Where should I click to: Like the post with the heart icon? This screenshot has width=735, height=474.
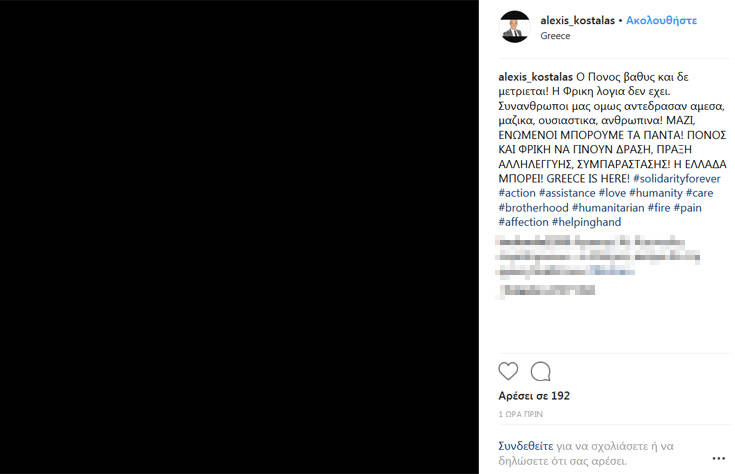pyautogui.click(x=508, y=371)
